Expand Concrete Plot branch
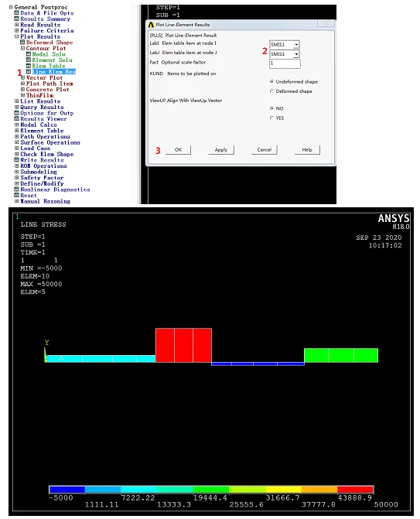The height and width of the screenshot is (519, 420). [x=22, y=90]
